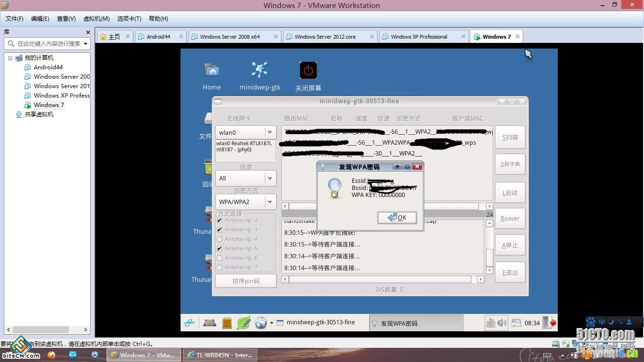The image size is (644, 362).
Task: Switch to TL-WR845N Internet Explorer taskbar button
Action: click(220, 355)
